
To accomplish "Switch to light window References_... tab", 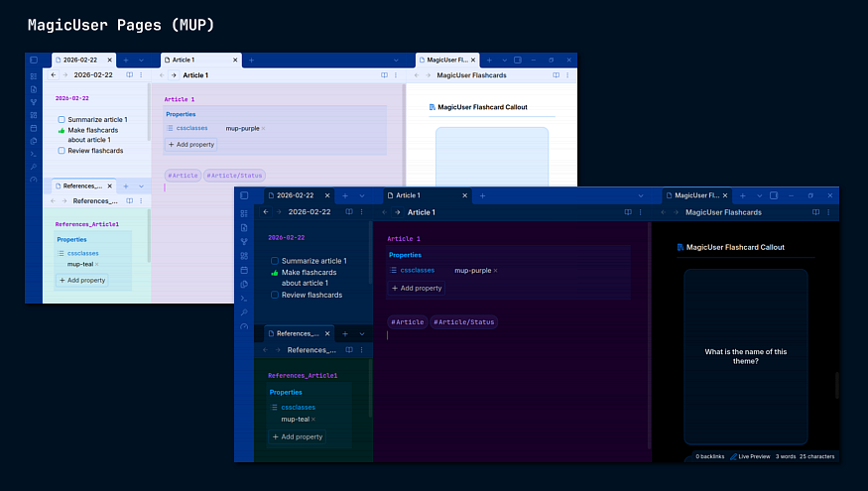I will pos(84,186).
